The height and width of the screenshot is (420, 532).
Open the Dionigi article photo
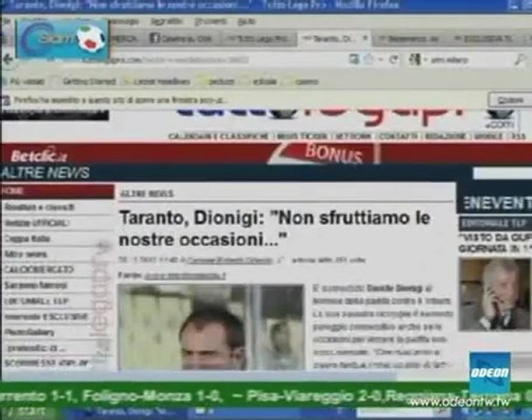coord(211,327)
